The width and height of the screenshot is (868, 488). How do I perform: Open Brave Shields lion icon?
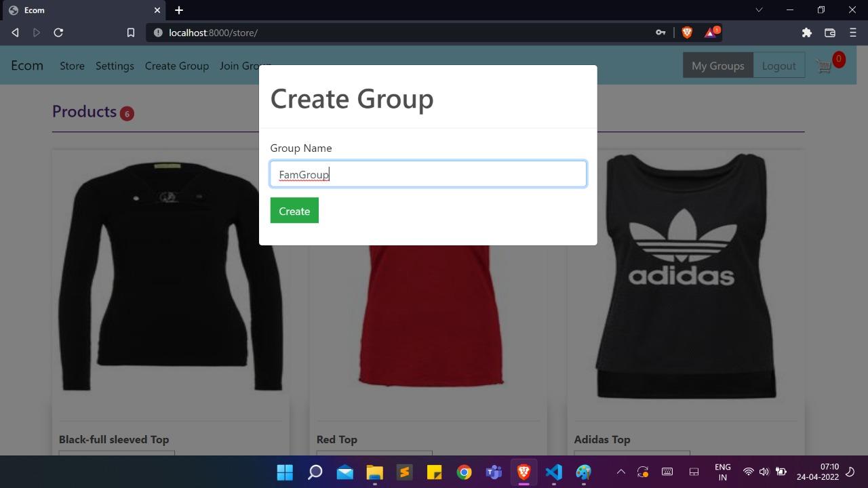[x=687, y=33]
